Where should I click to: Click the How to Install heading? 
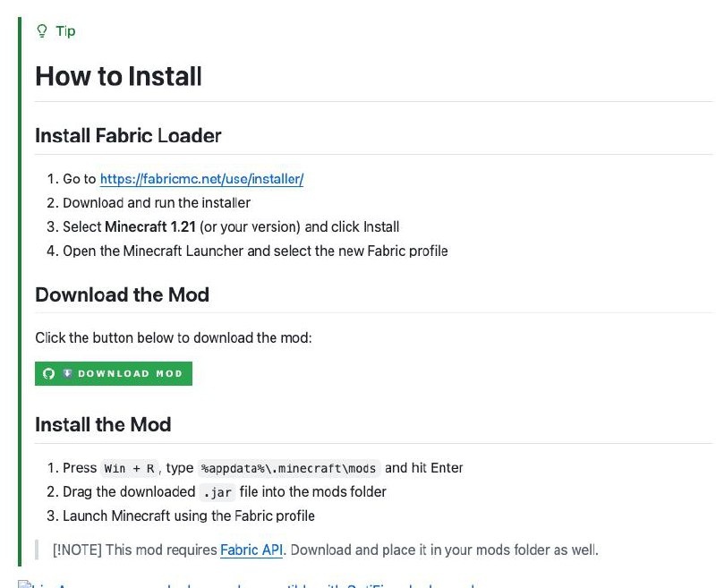tap(118, 76)
